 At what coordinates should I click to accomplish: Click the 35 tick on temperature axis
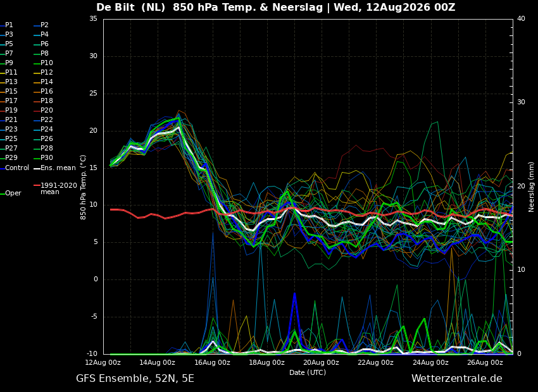click(x=93, y=19)
